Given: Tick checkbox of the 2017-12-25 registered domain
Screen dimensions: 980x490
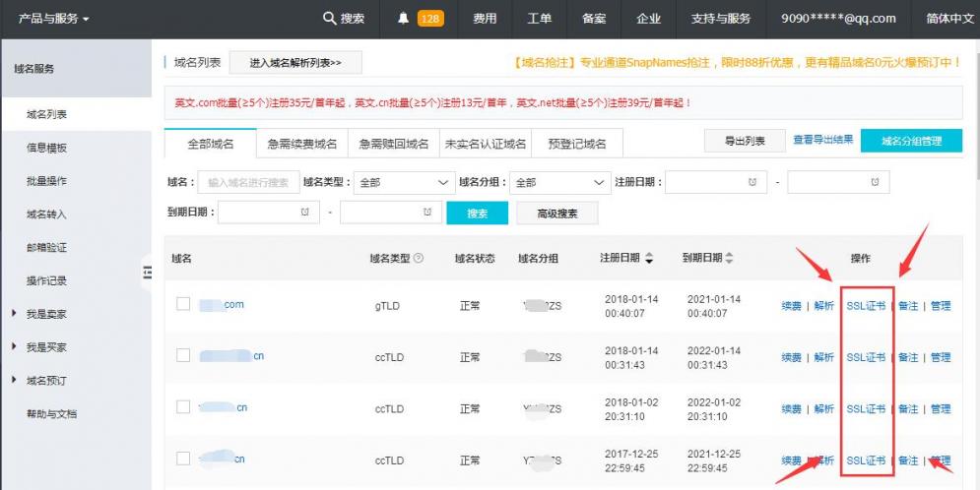Looking at the screenshot, I should click(x=183, y=459).
